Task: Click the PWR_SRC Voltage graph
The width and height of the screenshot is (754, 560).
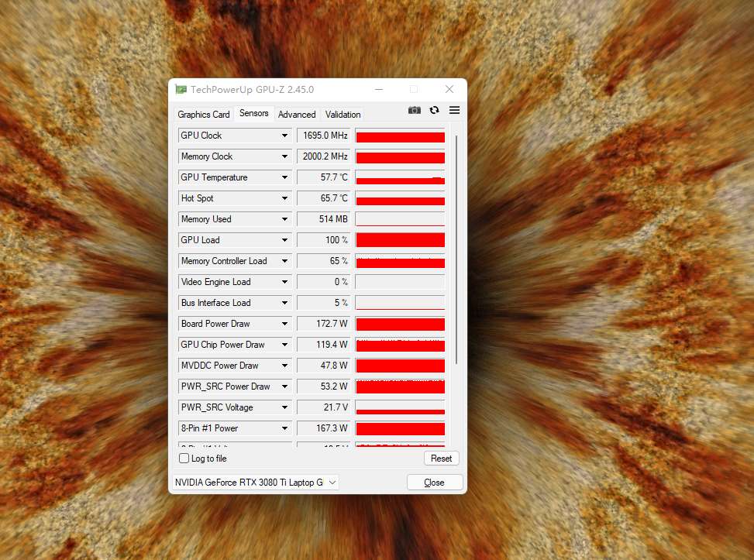Action: (400, 407)
